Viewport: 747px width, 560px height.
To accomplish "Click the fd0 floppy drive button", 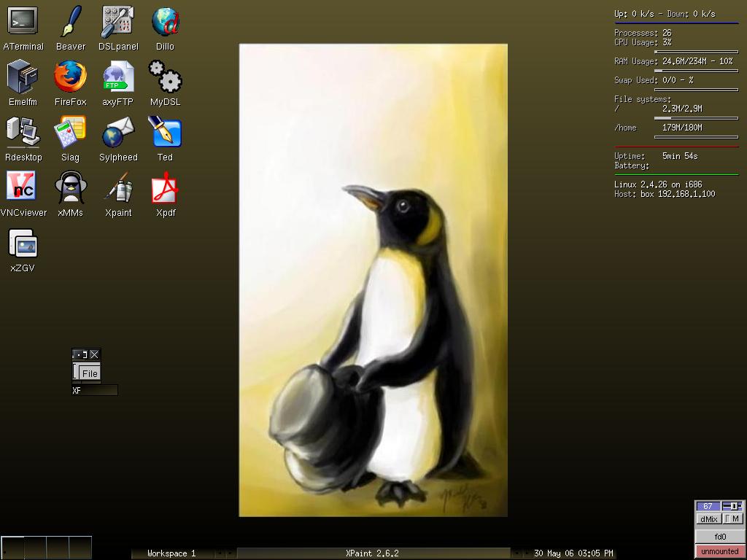I will point(720,537).
